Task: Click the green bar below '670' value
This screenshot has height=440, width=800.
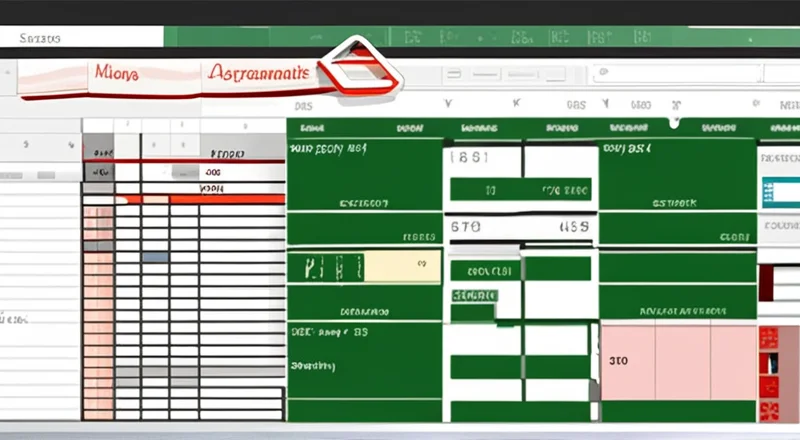Action: [x=484, y=270]
